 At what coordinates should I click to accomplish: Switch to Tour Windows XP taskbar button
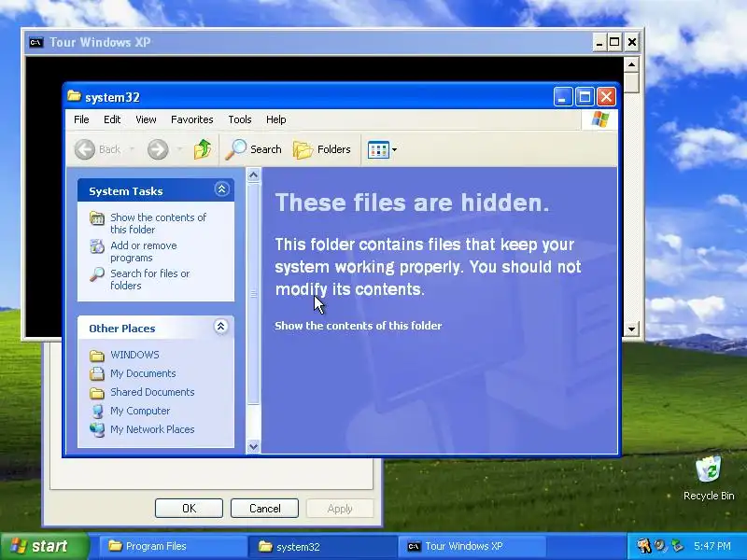[x=472, y=546]
